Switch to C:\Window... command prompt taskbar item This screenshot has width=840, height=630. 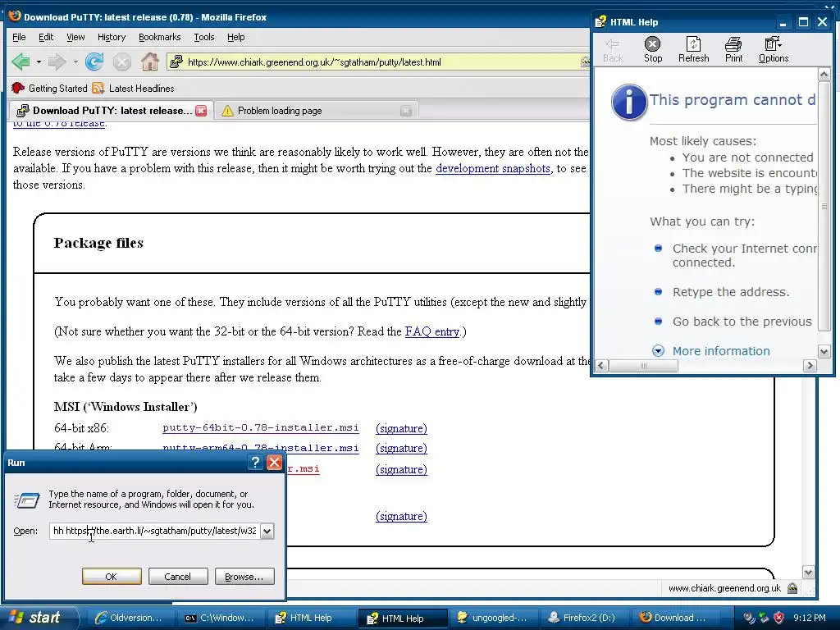click(x=220, y=618)
